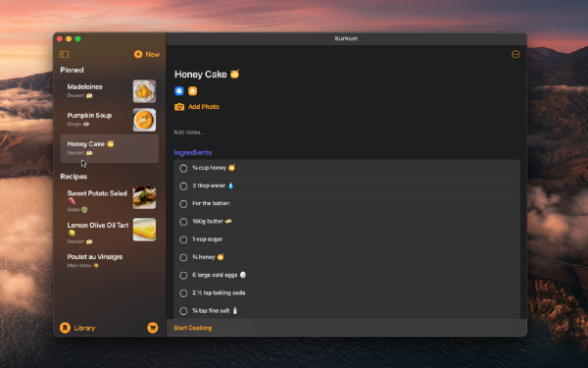Open the Poulet au Vinaigre recipe
Viewport: 588px width, 368px height.
109,261
